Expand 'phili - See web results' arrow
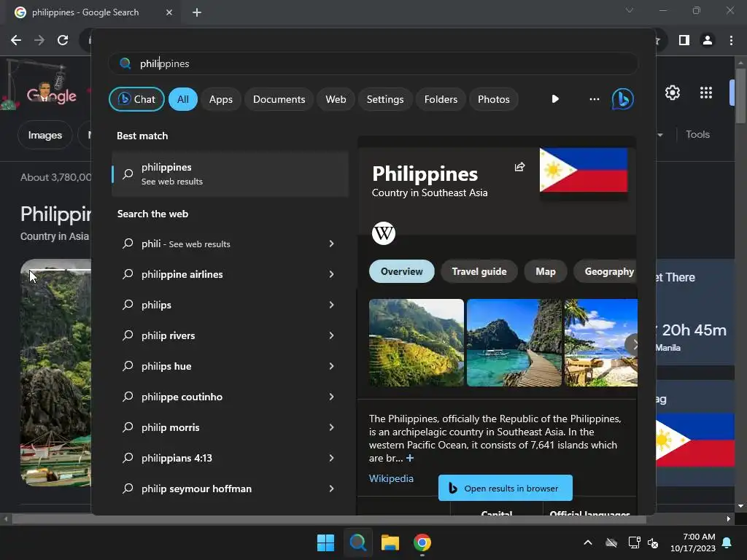747x560 pixels. point(332,244)
